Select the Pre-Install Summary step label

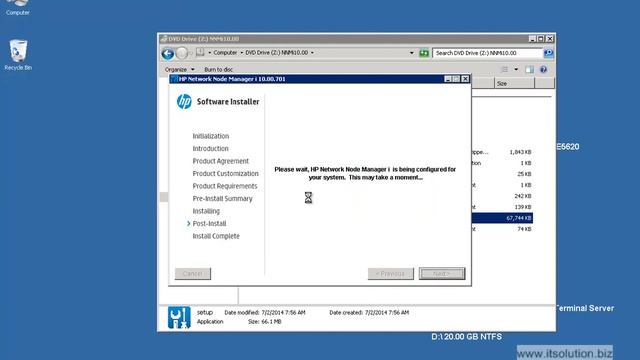pyautogui.click(x=222, y=199)
